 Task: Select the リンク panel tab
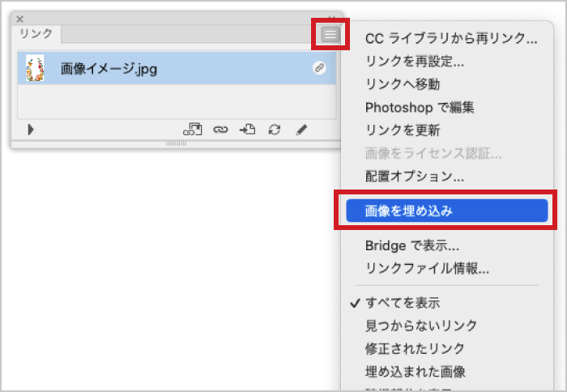(36, 34)
